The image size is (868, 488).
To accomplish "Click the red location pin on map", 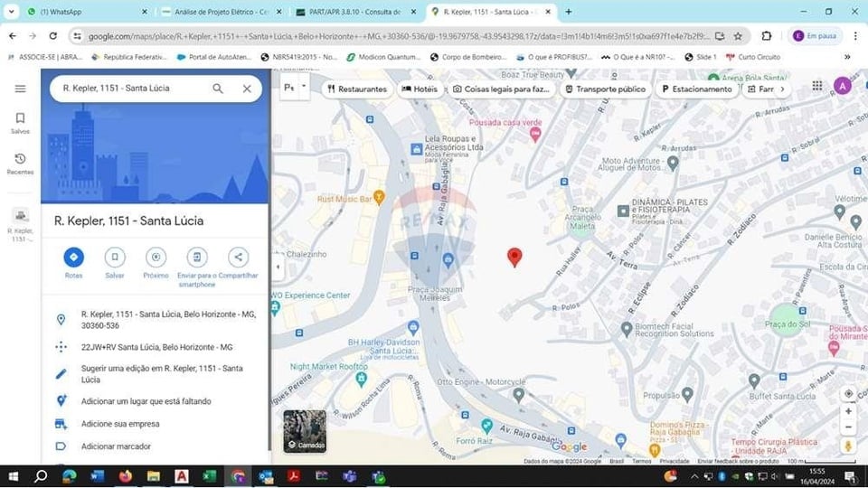I will tap(514, 258).
